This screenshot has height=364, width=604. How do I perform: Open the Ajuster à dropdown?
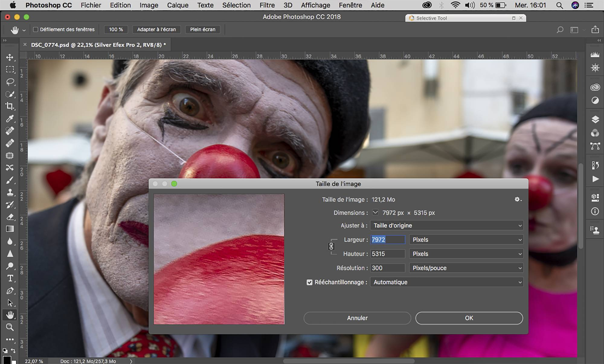(x=447, y=225)
